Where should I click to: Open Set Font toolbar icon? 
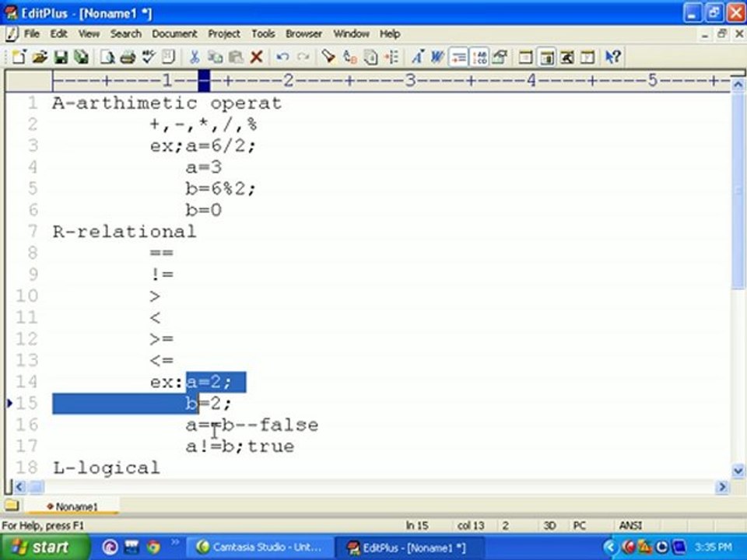(x=417, y=57)
